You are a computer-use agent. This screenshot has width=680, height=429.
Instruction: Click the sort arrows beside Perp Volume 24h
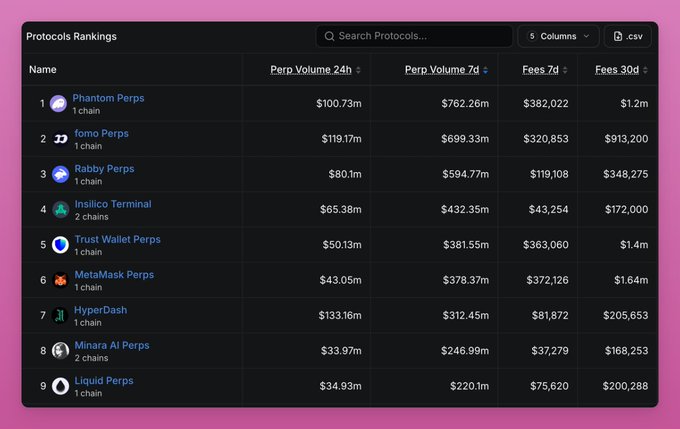point(358,70)
